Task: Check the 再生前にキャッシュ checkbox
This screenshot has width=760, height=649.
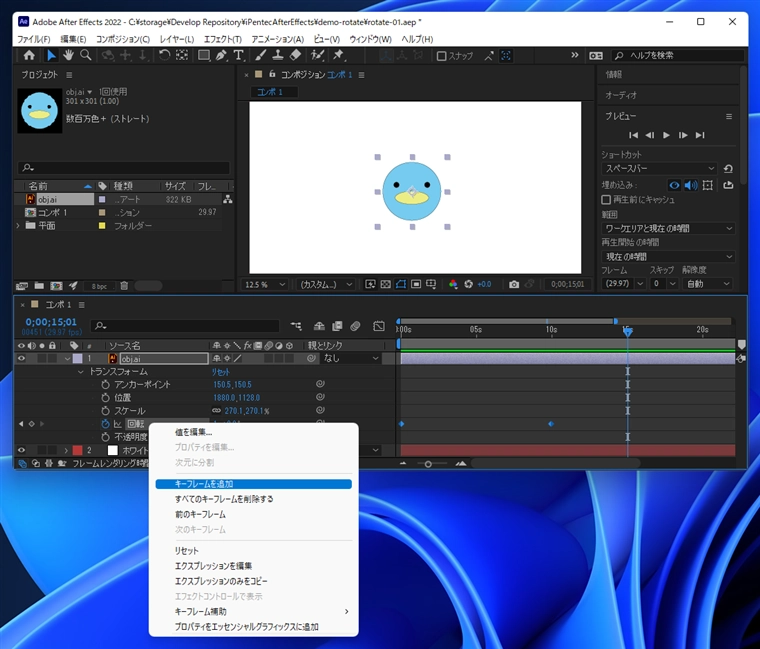Action: coord(606,200)
